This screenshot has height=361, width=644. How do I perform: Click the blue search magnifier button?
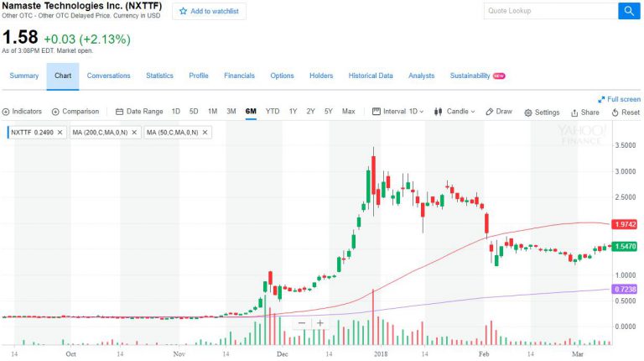pos(629,11)
